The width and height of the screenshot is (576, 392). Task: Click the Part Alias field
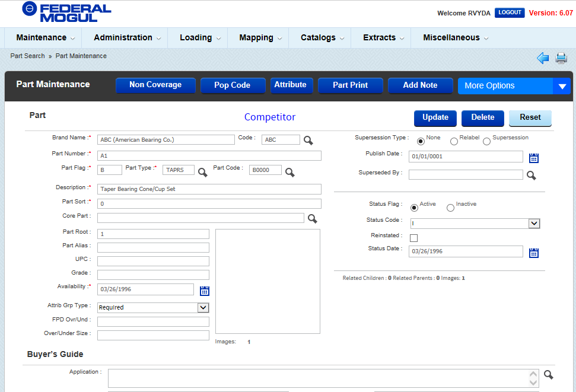pyautogui.click(x=153, y=248)
